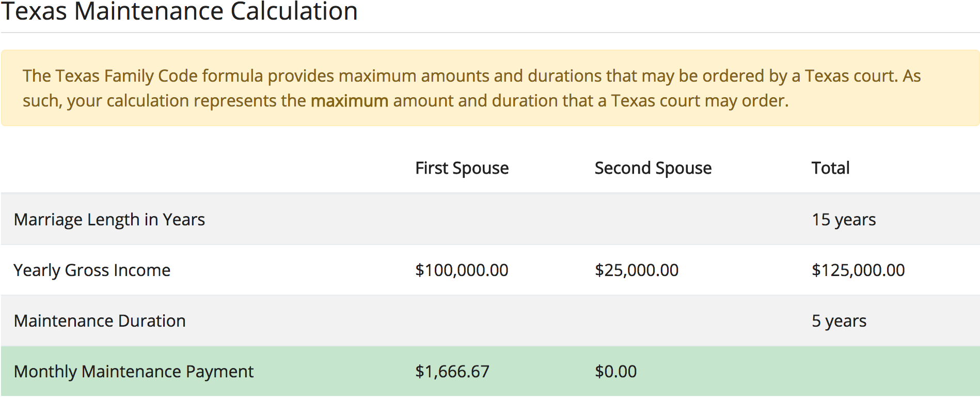Click the 15 years total value
This screenshot has width=980, height=397.
(x=844, y=220)
